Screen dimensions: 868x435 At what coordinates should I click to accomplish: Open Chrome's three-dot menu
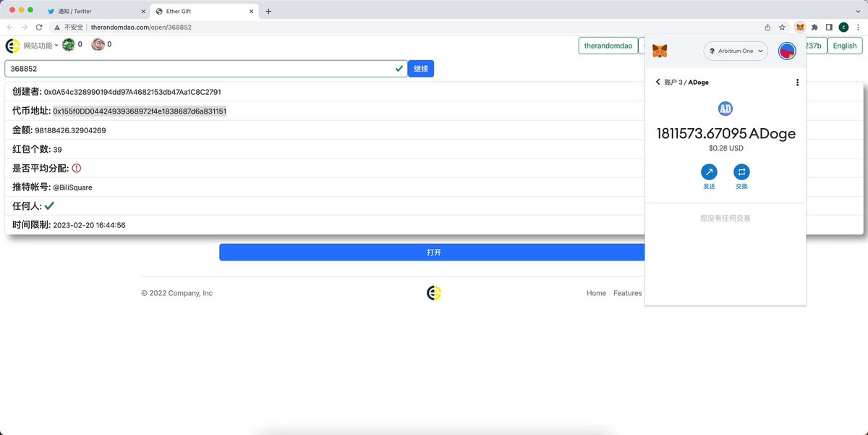pos(858,27)
